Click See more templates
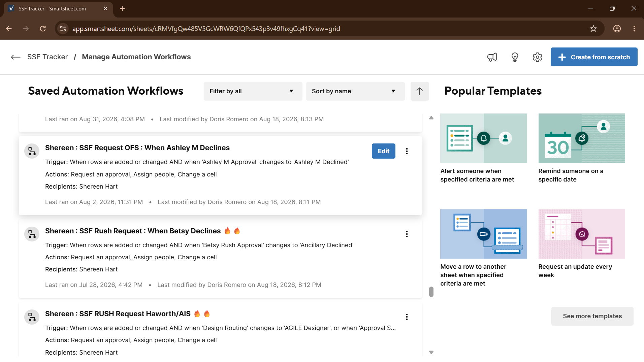The image size is (644, 362). point(592,316)
